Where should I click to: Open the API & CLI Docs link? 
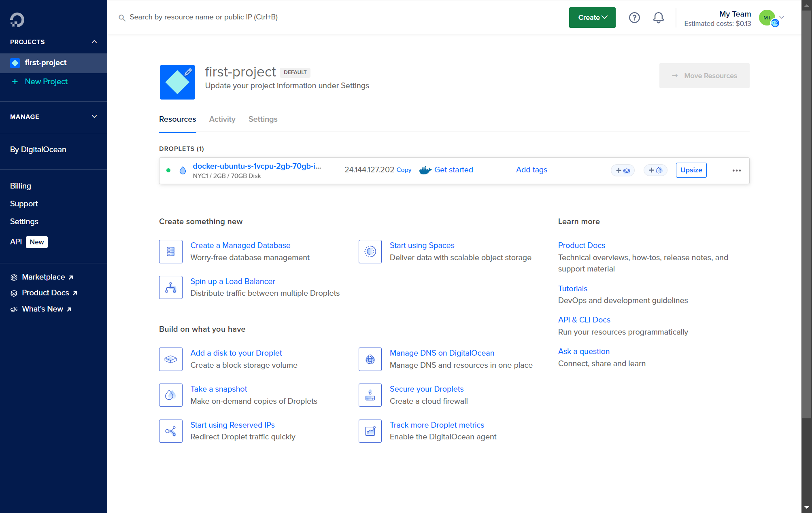(584, 320)
